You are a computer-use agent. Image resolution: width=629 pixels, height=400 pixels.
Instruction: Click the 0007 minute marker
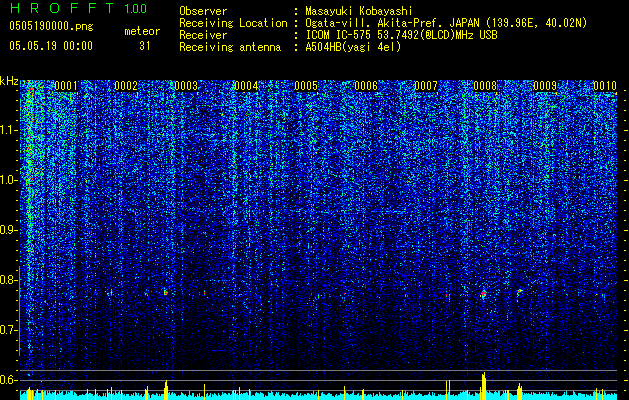click(426, 86)
